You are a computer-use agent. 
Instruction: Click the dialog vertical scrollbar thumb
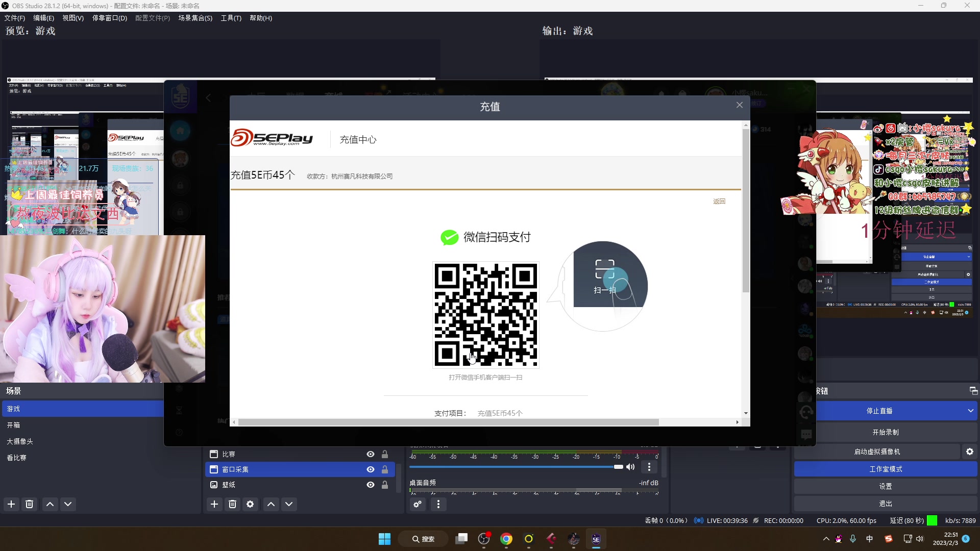[x=746, y=210]
